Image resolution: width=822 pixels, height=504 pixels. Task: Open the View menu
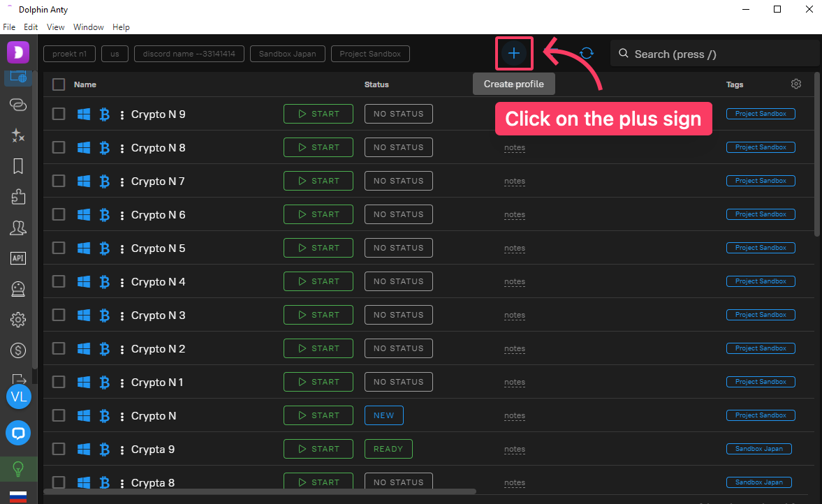[x=56, y=27]
